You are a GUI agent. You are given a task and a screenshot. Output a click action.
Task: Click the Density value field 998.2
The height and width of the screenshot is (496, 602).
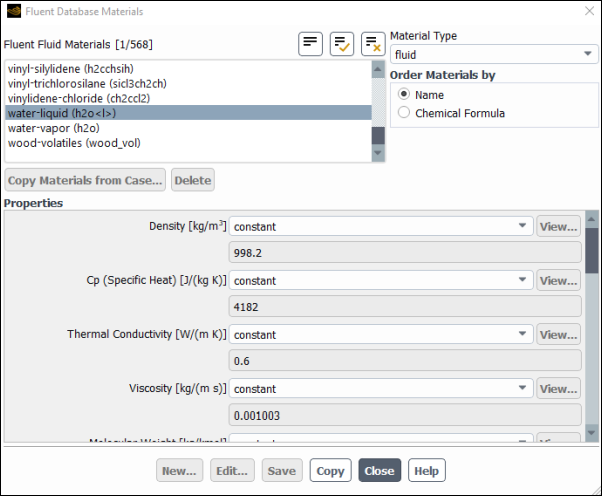[x=405, y=253]
